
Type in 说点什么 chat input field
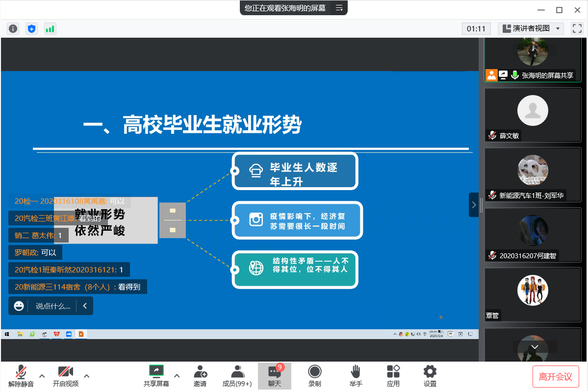(x=52, y=306)
